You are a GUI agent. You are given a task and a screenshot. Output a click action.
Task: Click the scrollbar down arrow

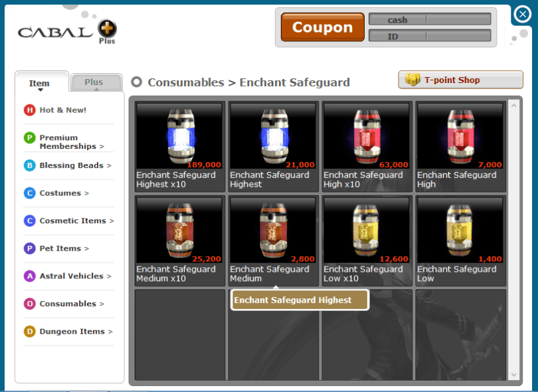click(x=513, y=375)
